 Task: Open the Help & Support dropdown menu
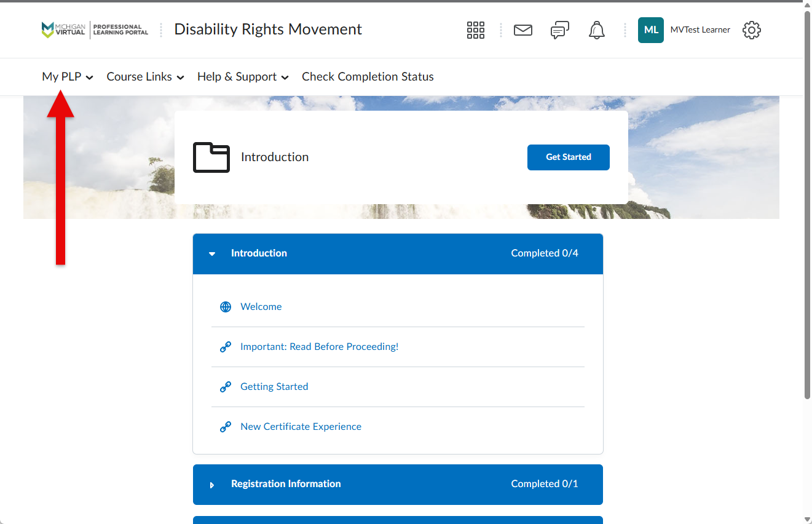click(243, 77)
